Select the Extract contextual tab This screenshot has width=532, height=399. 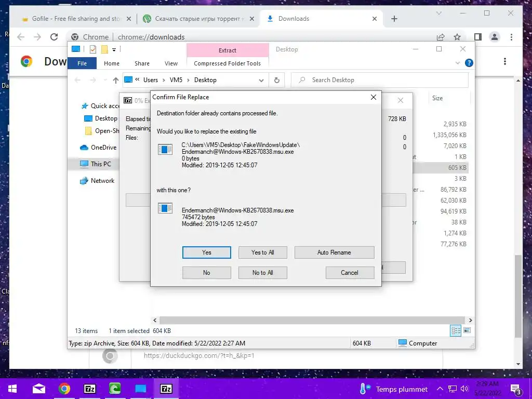228,50
